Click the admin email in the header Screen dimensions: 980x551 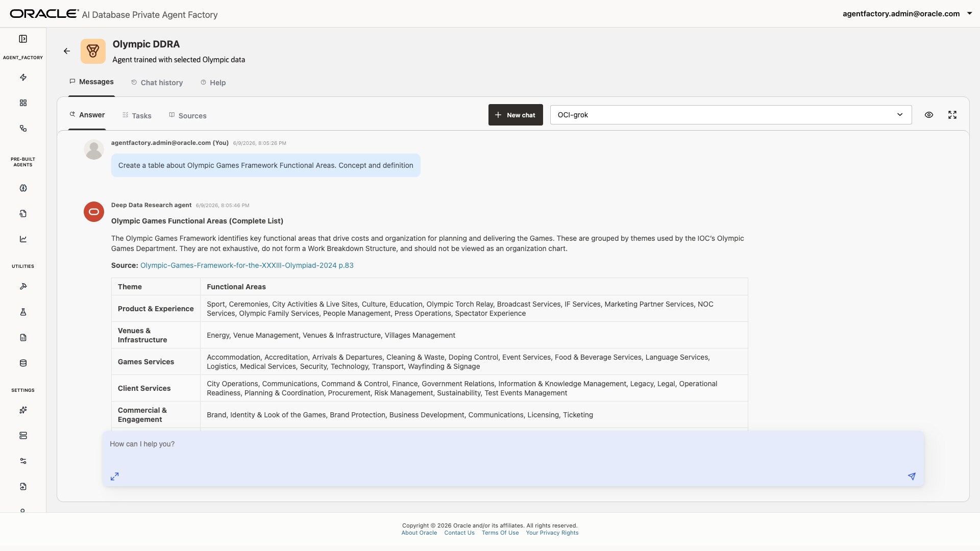point(901,14)
